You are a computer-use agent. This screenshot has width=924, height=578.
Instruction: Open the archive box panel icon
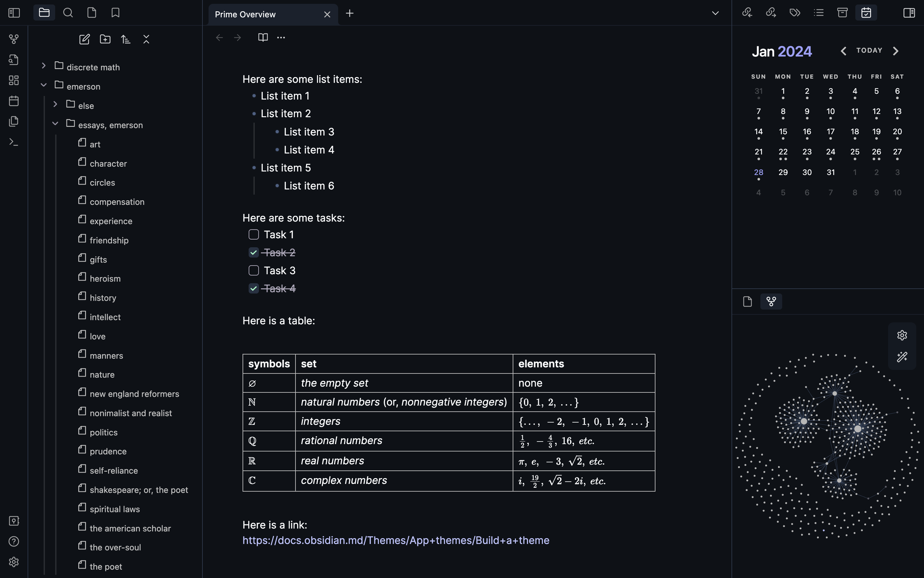[842, 13]
